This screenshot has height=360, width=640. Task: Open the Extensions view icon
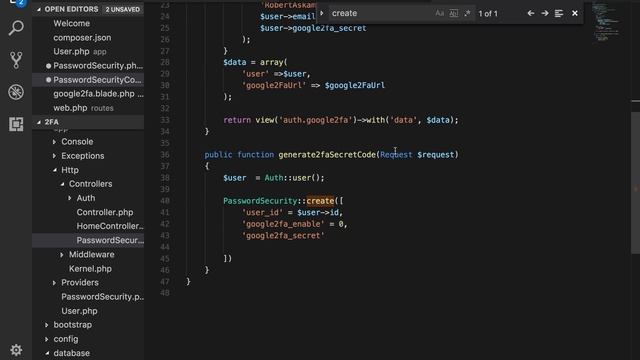pyautogui.click(x=16, y=124)
